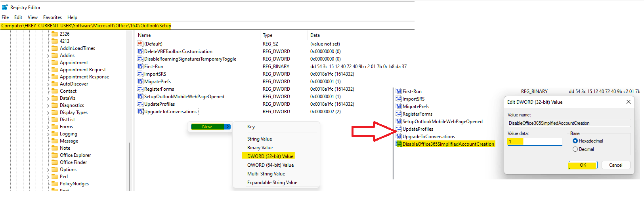Click the MigratePrefs icon in the right snippet
Image resolution: width=644 pixels, height=198 pixels.
click(x=399, y=106)
